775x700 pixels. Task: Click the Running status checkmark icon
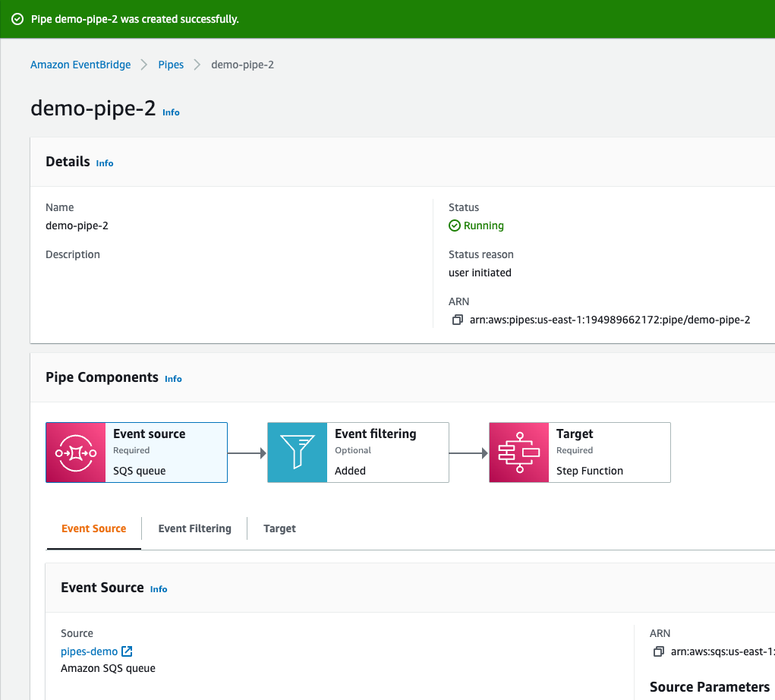pyautogui.click(x=454, y=226)
